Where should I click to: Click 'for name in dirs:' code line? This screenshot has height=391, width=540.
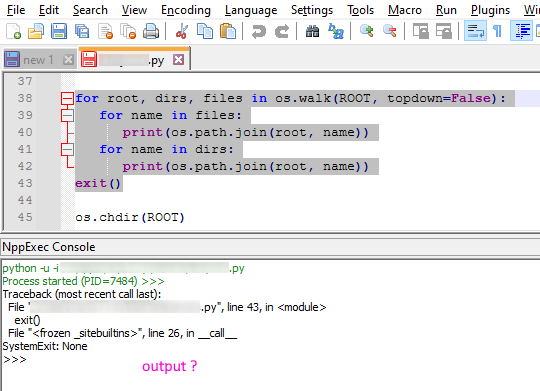[x=166, y=150]
